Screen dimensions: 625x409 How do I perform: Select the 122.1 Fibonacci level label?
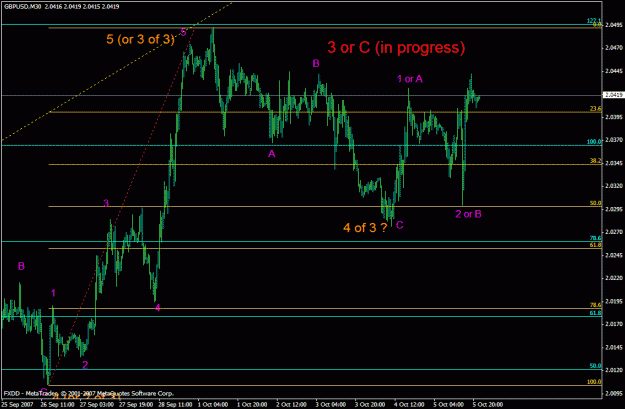pos(594,20)
